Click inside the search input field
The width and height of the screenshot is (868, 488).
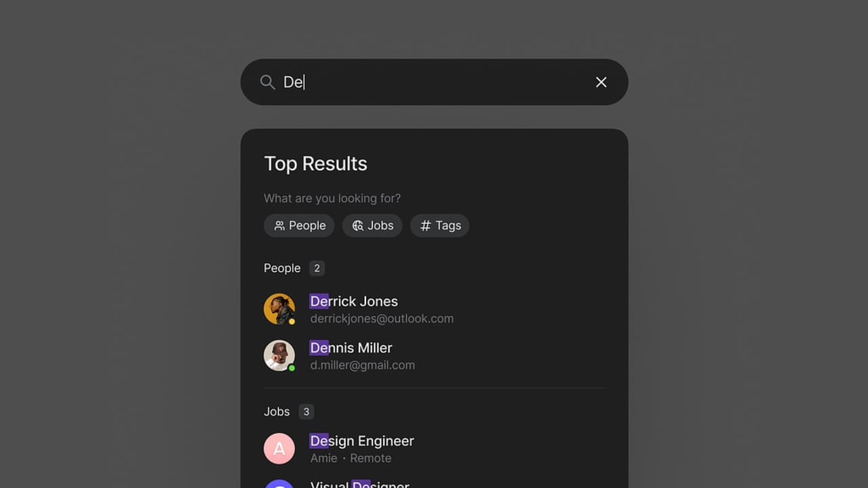click(x=407, y=82)
